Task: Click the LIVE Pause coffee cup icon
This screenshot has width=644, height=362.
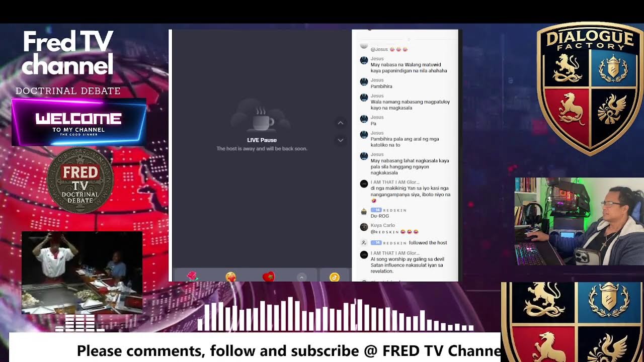Action: pyautogui.click(x=262, y=120)
